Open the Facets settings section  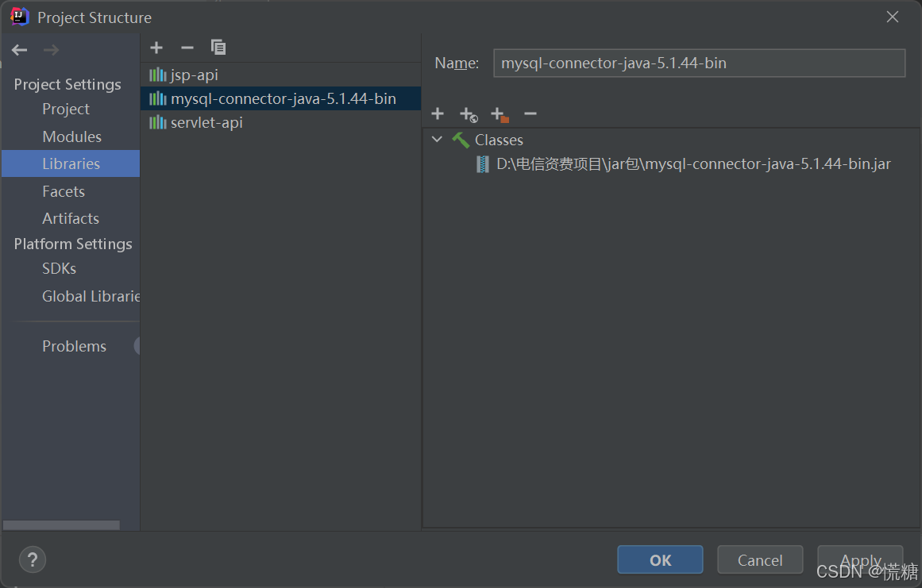[x=64, y=191]
